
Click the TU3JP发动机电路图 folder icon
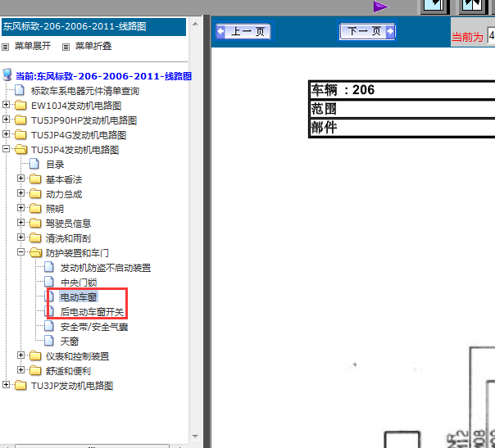coord(20,385)
